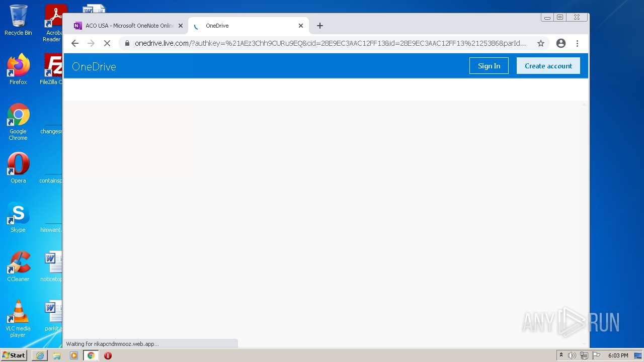
Task: Open Windows Media Player taskbar icon
Action: (74, 355)
